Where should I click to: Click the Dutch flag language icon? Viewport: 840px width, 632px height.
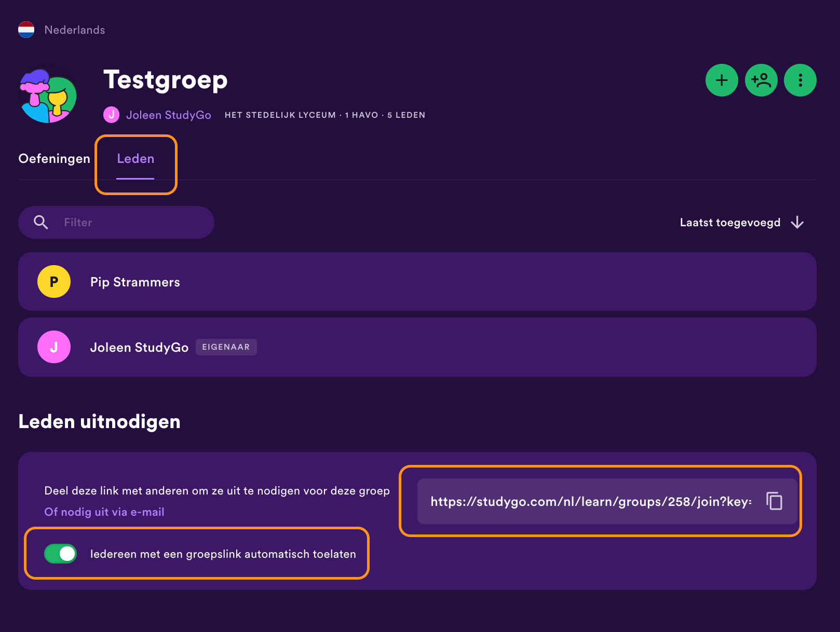[x=26, y=30]
